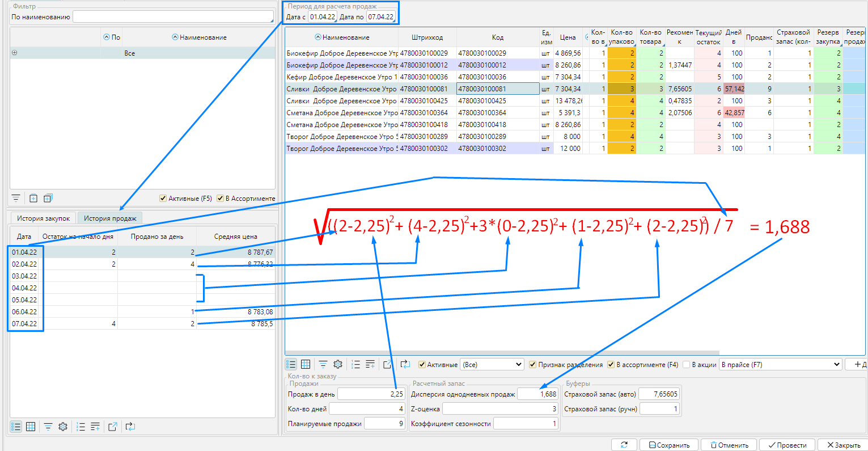Open settings gear in sales history toolbar
The height and width of the screenshot is (451, 868).
[x=63, y=427]
